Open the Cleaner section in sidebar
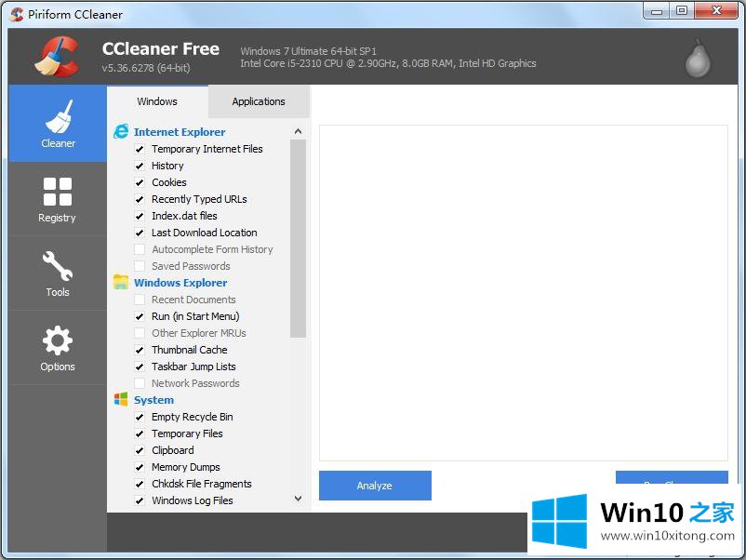Image resolution: width=746 pixels, height=560 pixels. [58, 124]
